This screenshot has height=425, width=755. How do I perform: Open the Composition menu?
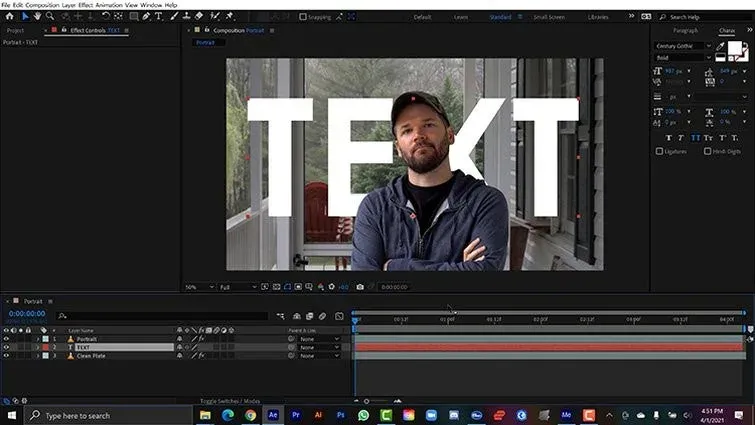click(42, 5)
